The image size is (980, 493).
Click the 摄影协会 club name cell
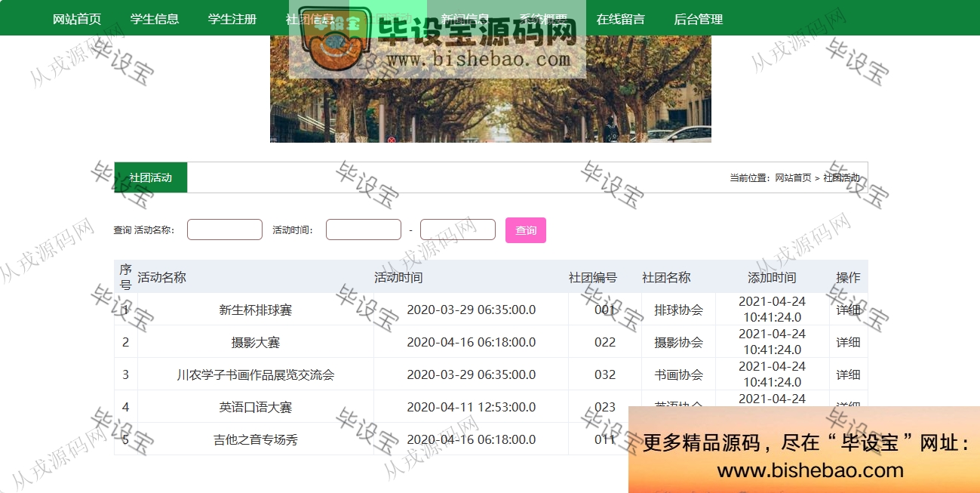[679, 342]
